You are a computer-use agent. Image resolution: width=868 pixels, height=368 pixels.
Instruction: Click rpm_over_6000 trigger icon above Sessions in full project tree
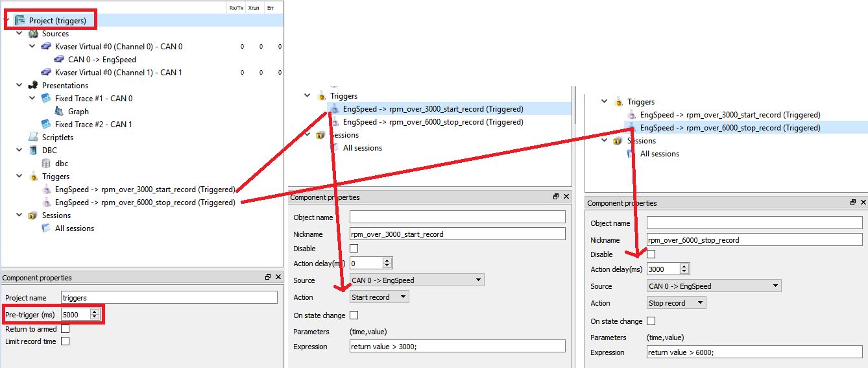(46, 202)
